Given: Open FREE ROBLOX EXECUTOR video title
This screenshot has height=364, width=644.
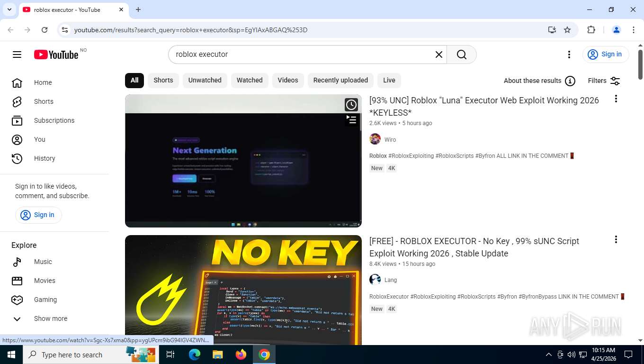Looking at the screenshot, I should pos(474,247).
